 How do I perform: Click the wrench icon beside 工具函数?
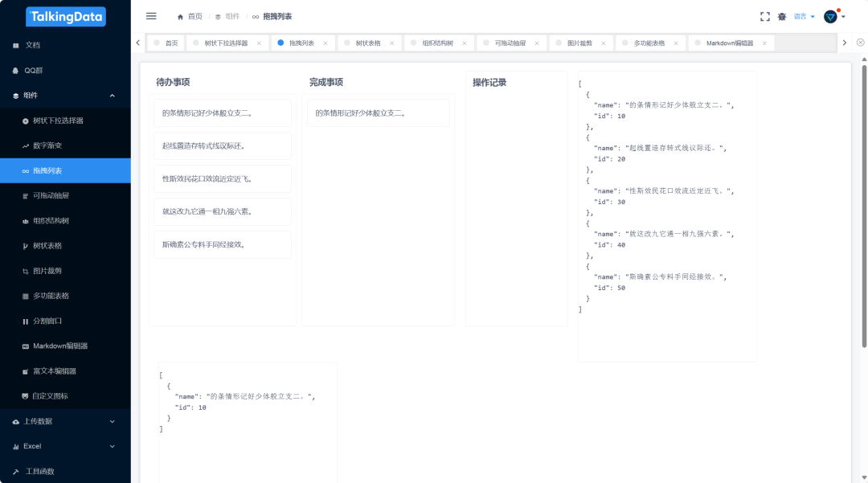coord(15,472)
